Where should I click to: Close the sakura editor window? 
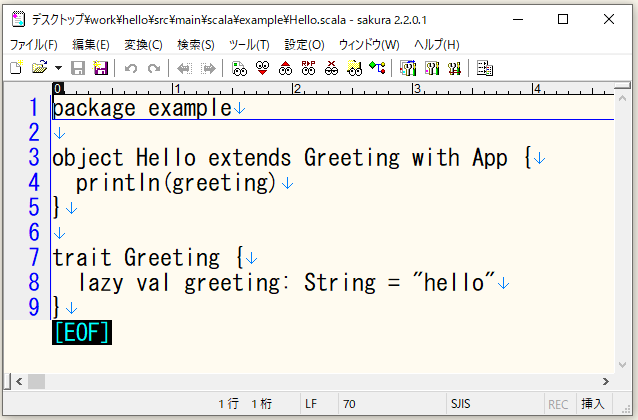609,19
